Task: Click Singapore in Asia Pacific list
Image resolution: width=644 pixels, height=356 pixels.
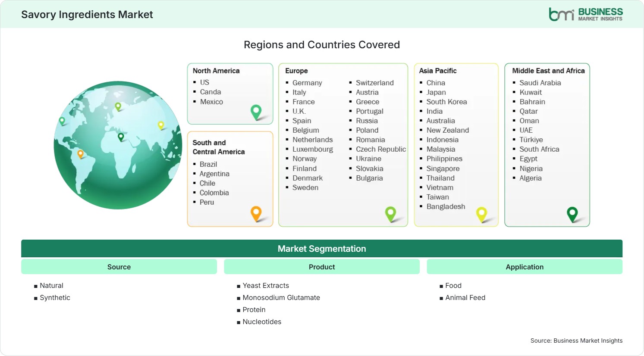Action: (443, 169)
